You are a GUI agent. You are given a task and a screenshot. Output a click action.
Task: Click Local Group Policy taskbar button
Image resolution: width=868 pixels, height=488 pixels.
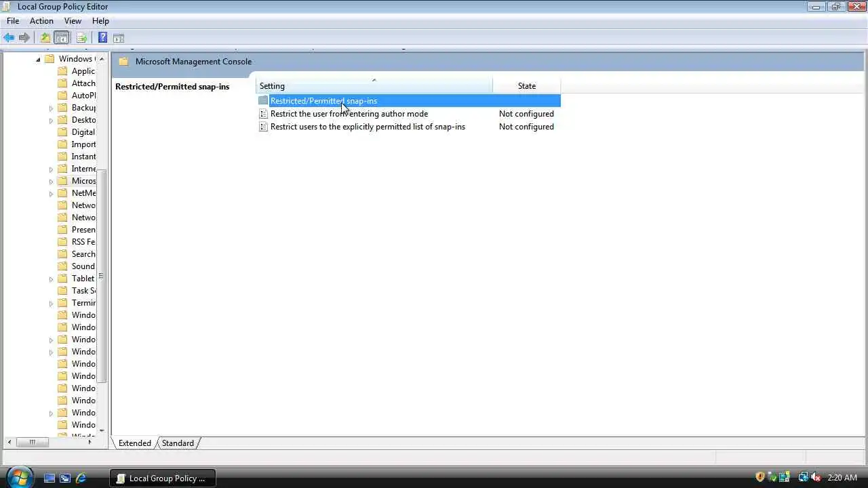(162, 478)
